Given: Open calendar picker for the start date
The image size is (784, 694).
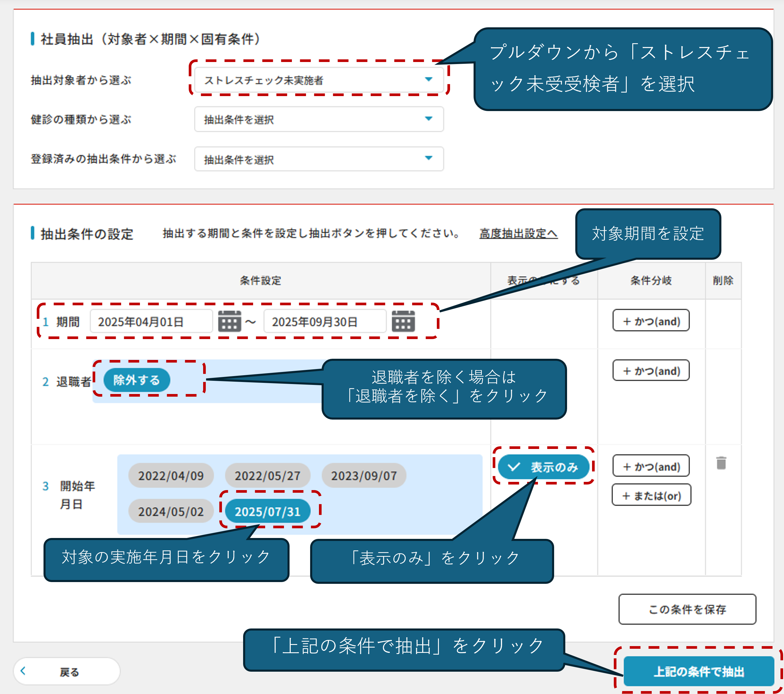Looking at the screenshot, I should [x=229, y=321].
